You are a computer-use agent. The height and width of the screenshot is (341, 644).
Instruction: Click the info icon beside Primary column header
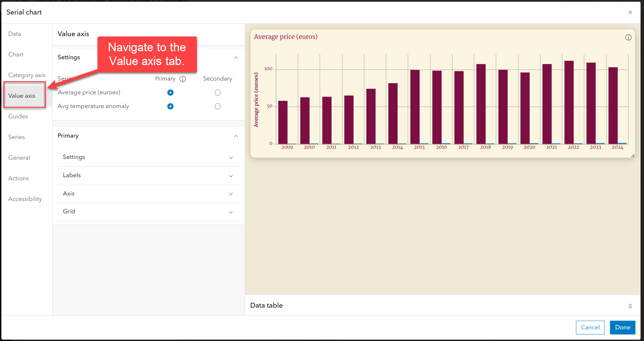coord(183,79)
